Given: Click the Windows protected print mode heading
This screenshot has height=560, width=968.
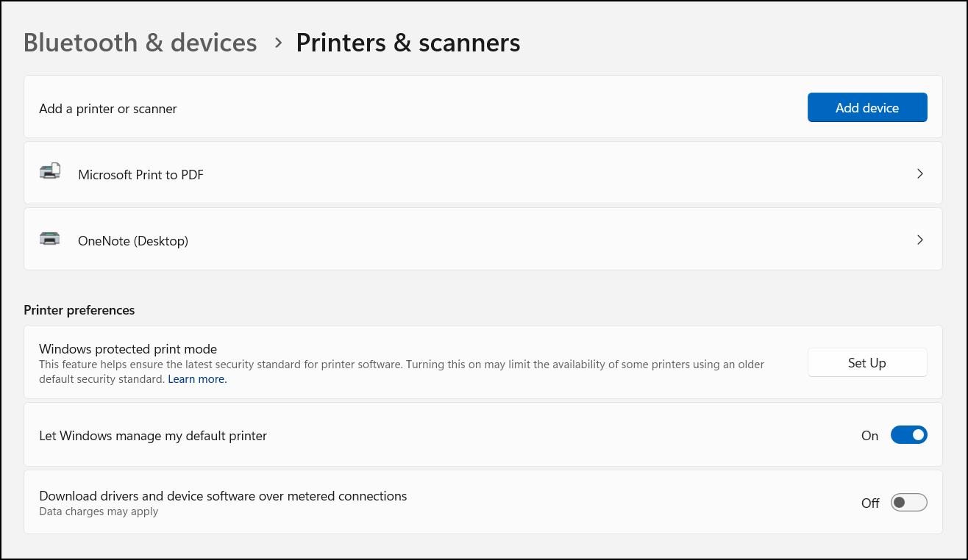Looking at the screenshot, I should 128,349.
